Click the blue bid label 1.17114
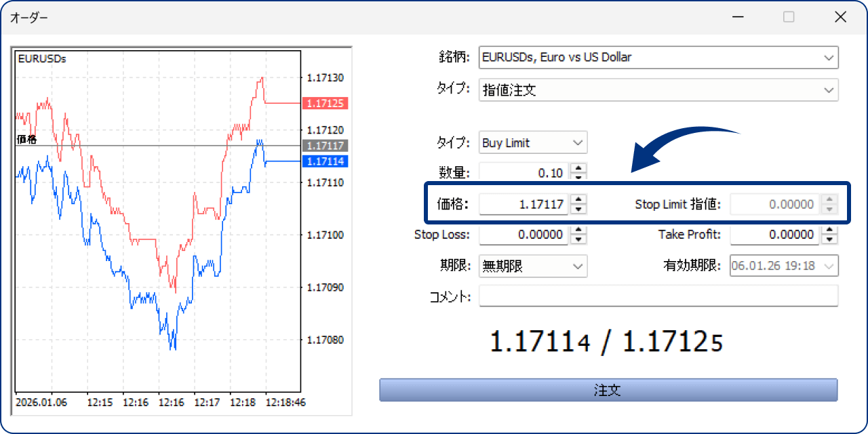 point(325,161)
